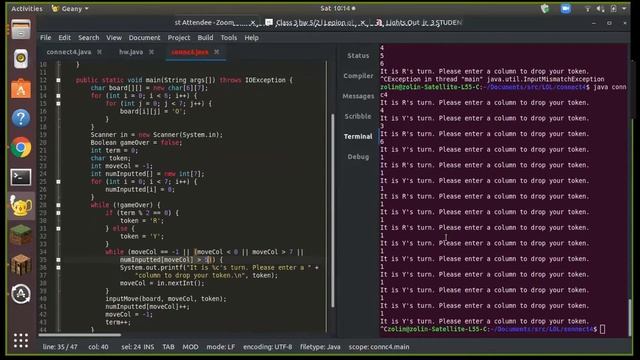This screenshot has height=360, width=640.
Task: Open the Files manager from the dock
Action: click(x=21, y=29)
